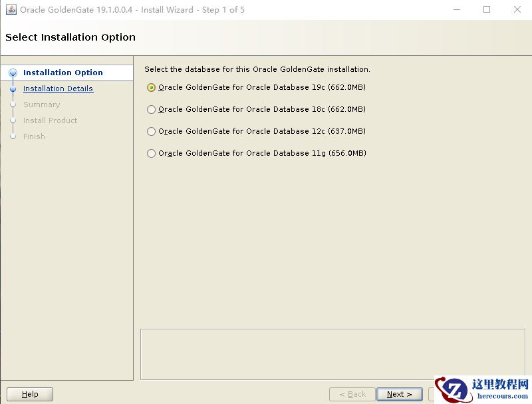Minimize the Install Wizard window
This screenshot has height=404, width=532.
point(457,9)
